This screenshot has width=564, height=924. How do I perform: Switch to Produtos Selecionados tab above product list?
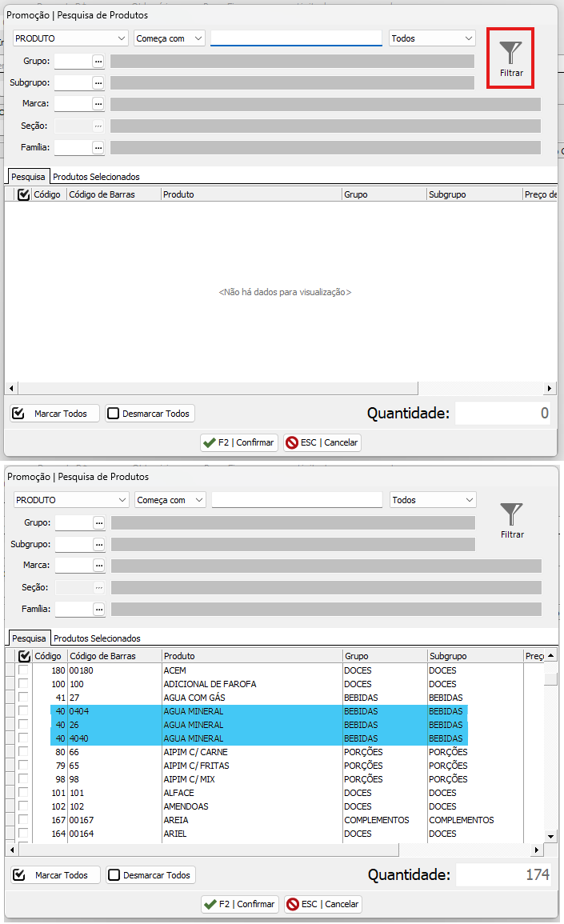pyautogui.click(x=97, y=638)
